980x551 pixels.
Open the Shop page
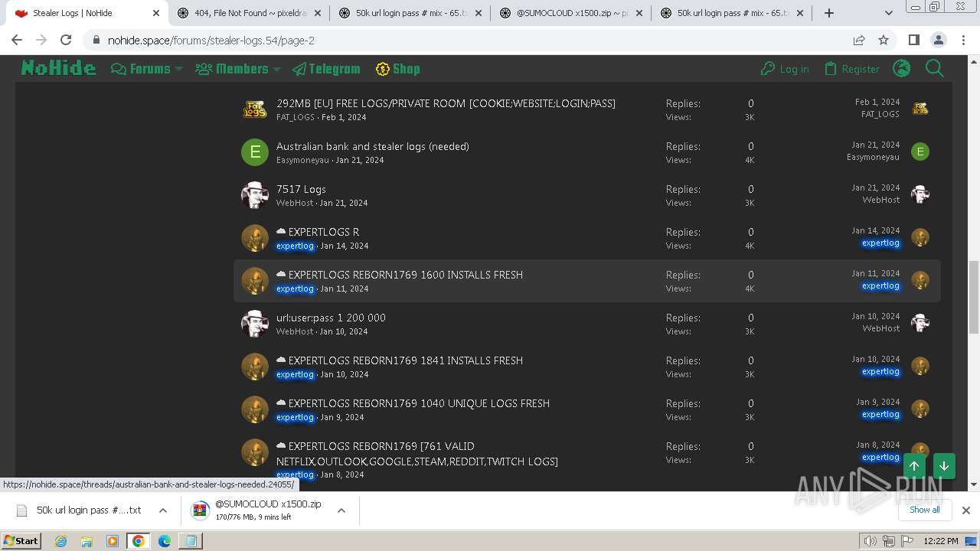pyautogui.click(x=397, y=69)
